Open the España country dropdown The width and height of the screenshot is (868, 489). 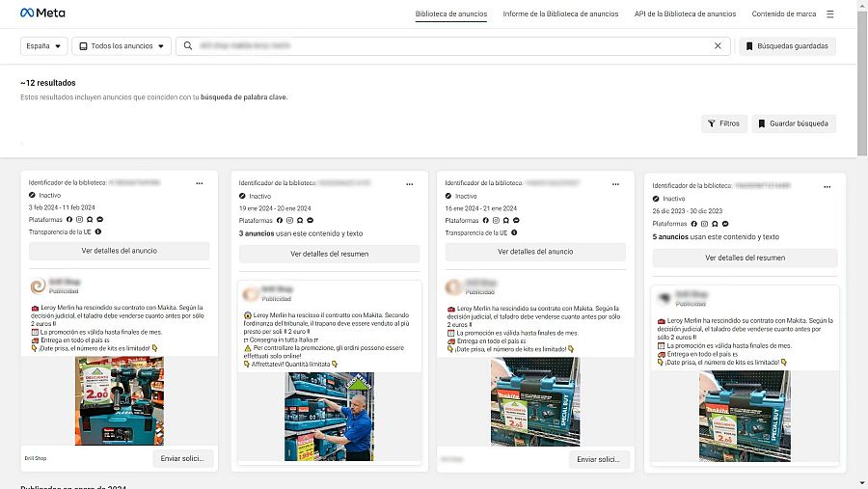[43, 46]
